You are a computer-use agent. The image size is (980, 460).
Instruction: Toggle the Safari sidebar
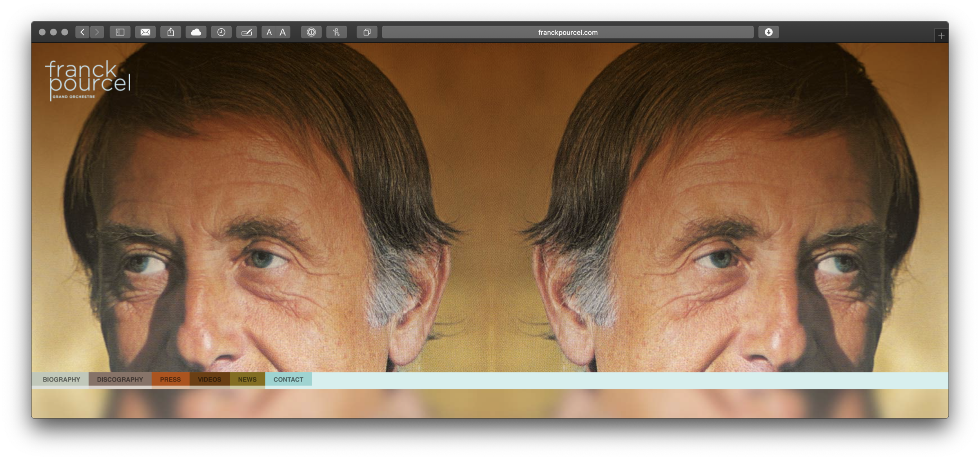pos(120,32)
